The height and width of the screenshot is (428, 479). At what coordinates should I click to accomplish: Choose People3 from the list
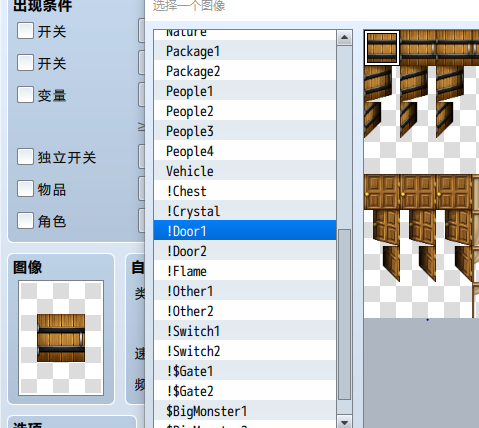(x=245, y=130)
